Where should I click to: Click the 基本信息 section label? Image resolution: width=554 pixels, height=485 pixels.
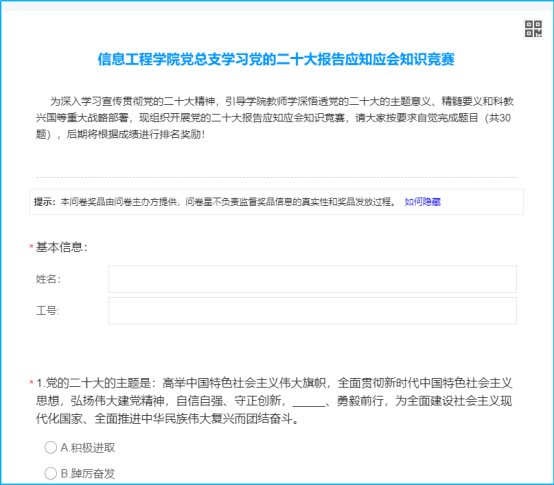[61, 247]
